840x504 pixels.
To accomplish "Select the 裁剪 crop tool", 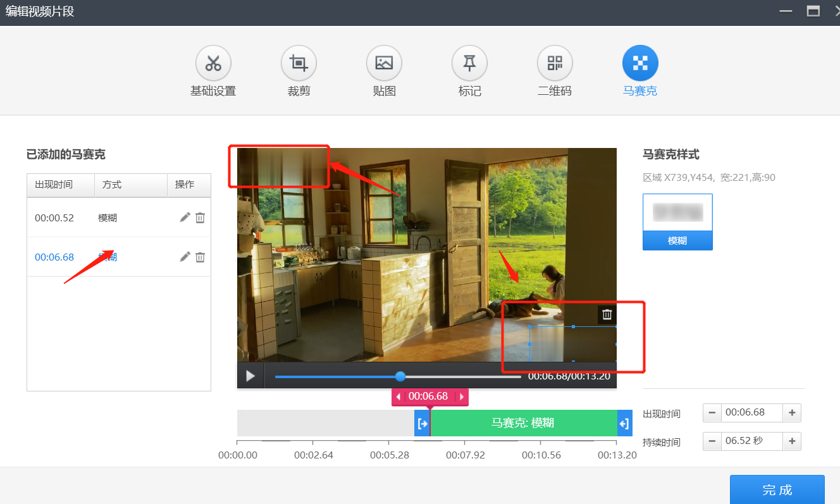I will tap(299, 64).
